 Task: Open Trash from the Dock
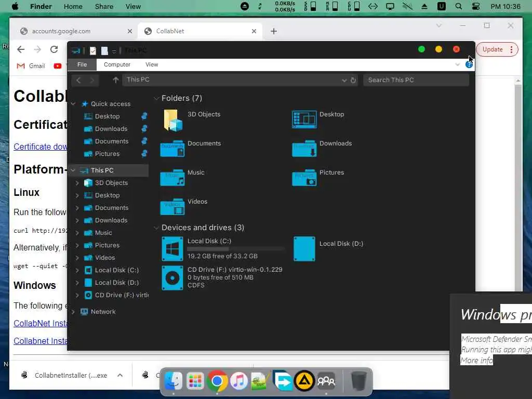358,381
